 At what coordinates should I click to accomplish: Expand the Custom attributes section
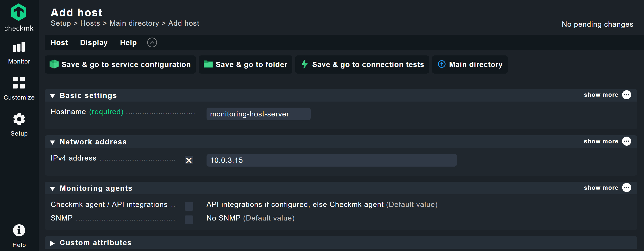pyautogui.click(x=53, y=243)
